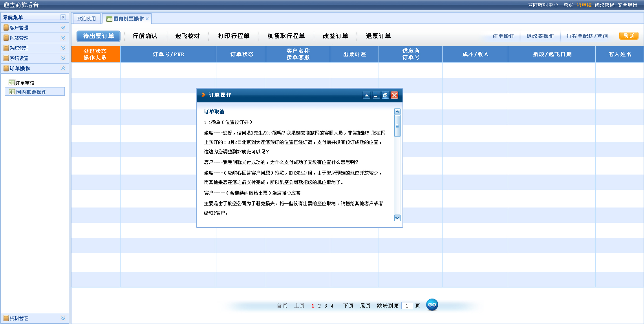This screenshot has width=644, height=324.
Task: Expand the 客户管理 section
Action: [x=63, y=28]
